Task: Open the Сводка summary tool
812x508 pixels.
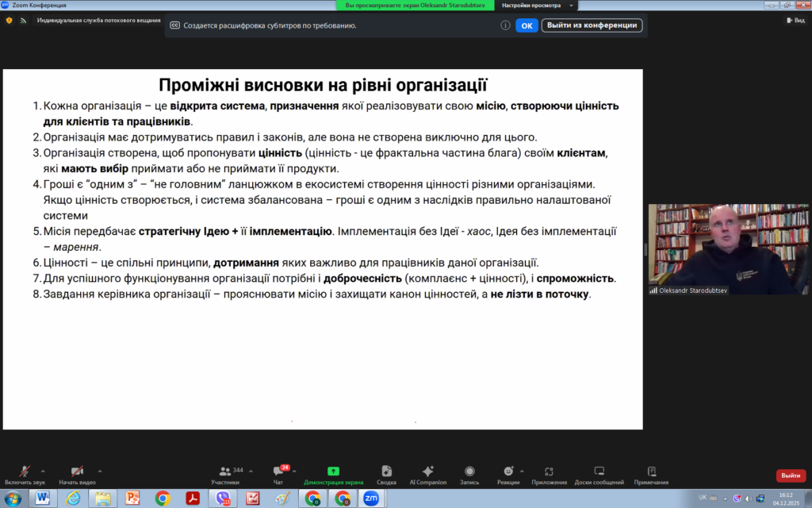Action: 386,472
